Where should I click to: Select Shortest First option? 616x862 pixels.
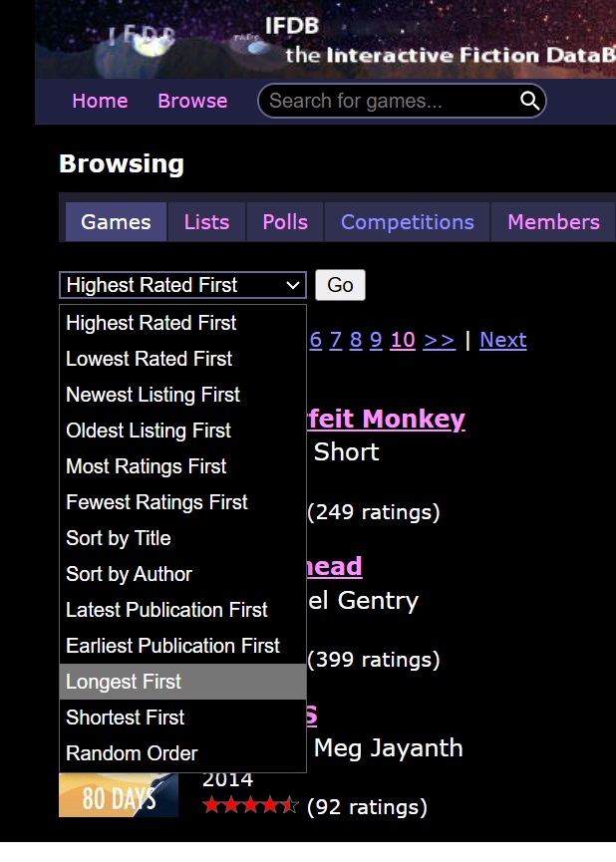click(x=182, y=718)
